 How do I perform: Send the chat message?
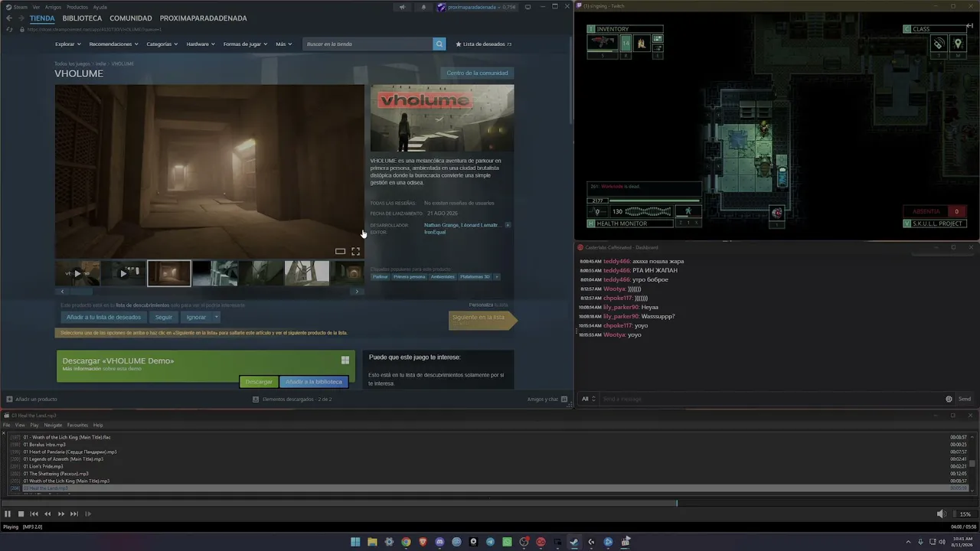[x=965, y=399]
